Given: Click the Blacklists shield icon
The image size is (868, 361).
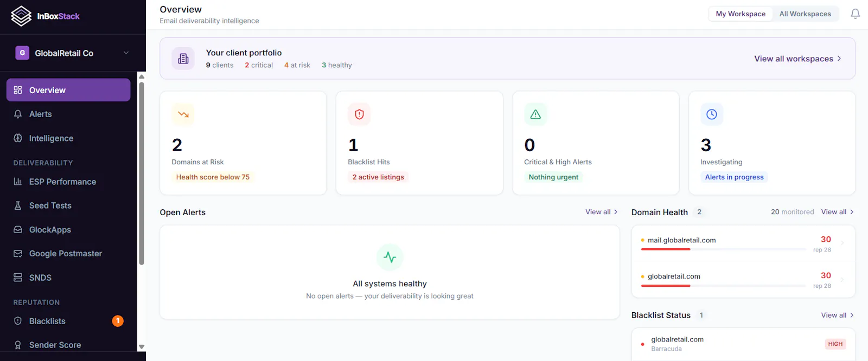Looking at the screenshot, I should click(18, 321).
